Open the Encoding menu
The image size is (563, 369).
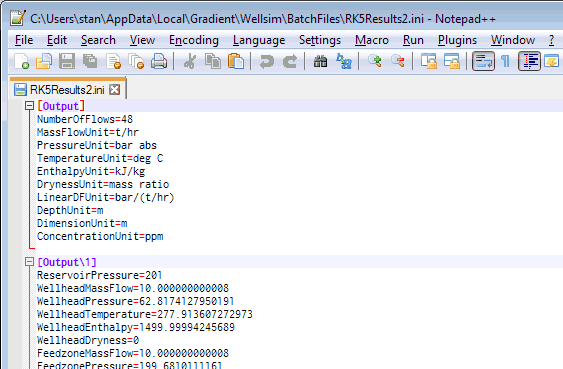[194, 40]
